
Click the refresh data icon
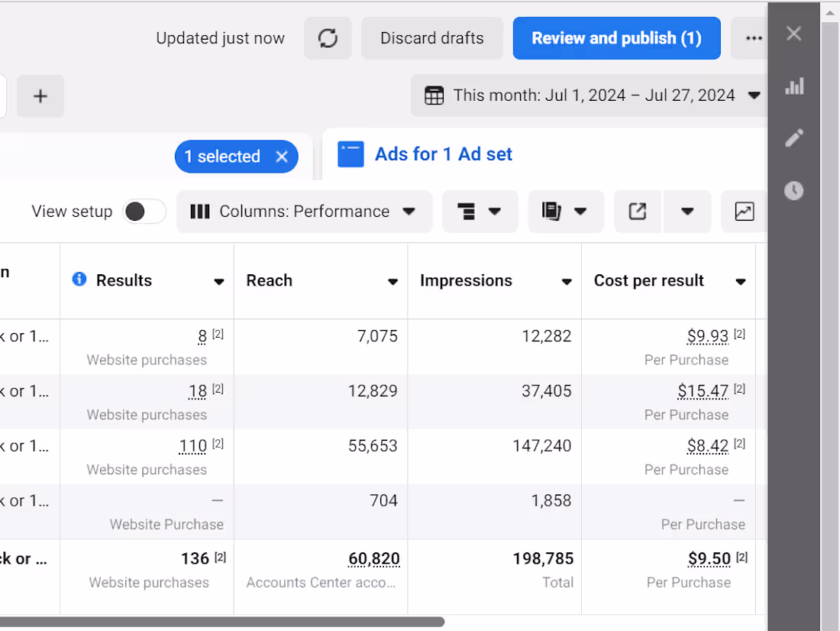328,38
